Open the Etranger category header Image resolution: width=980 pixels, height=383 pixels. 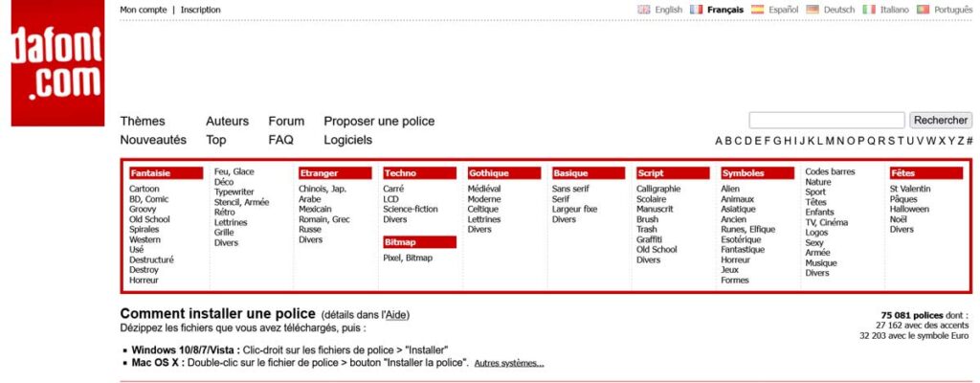[335, 173]
